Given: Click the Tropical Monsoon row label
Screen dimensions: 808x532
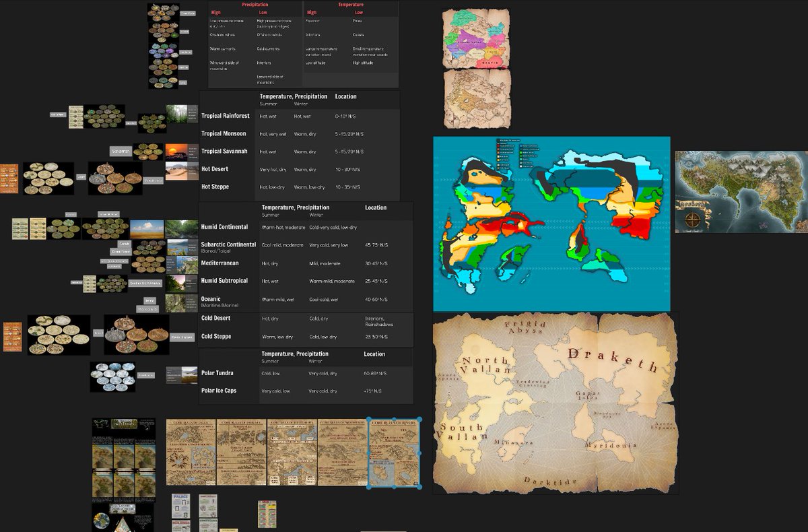Looking at the screenshot, I should [224, 133].
